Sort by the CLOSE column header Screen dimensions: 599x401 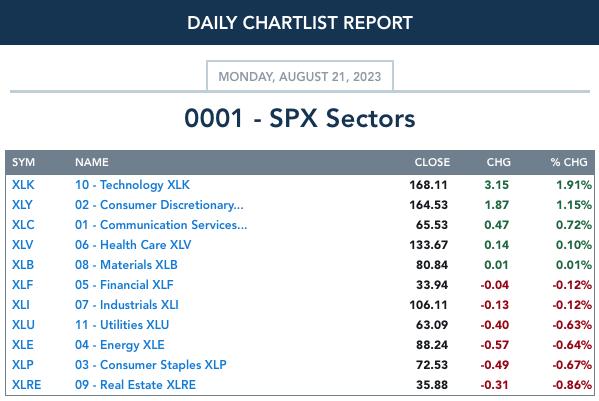tap(432, 162)
